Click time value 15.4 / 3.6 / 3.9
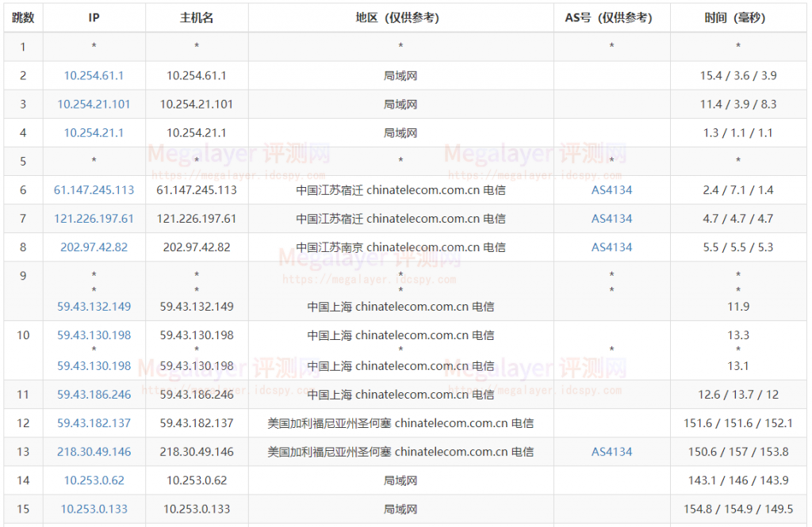This screenshot has height=527, width=812. (x=738, y=75)
